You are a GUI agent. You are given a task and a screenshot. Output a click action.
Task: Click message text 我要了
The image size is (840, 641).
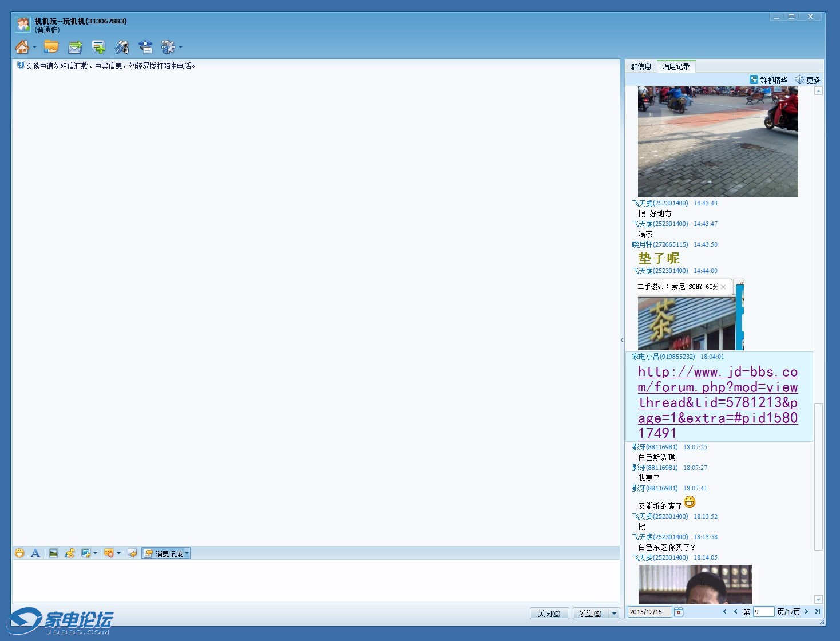click(x=649, y=478)
